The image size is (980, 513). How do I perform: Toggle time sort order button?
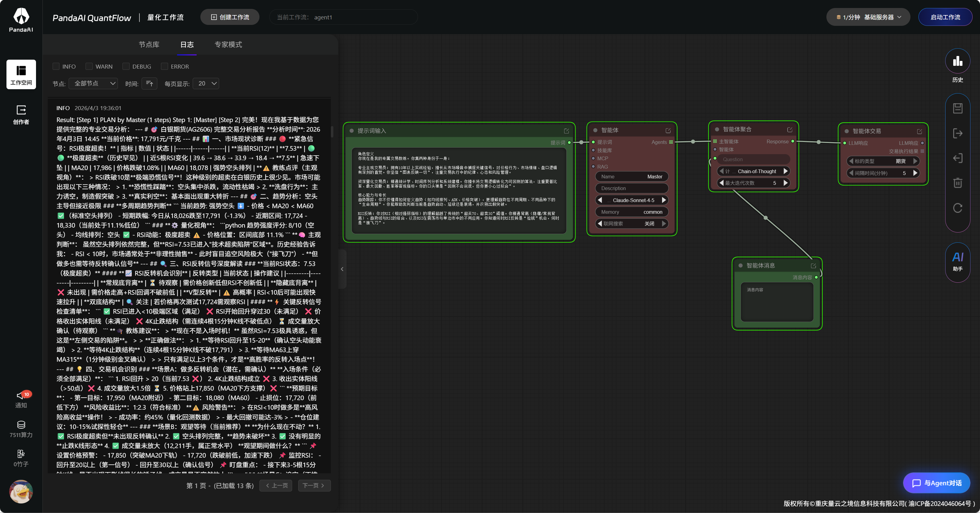pyautogui.click(x=150, y=83)
